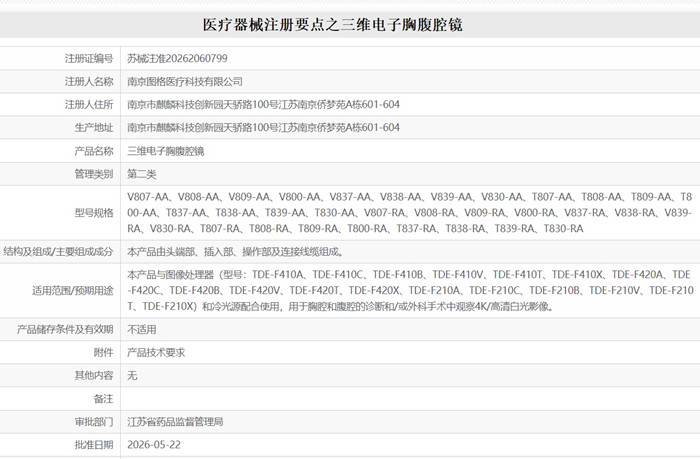Click the 结构及组成/主要组成成分 label

click(x=58, y=251)
